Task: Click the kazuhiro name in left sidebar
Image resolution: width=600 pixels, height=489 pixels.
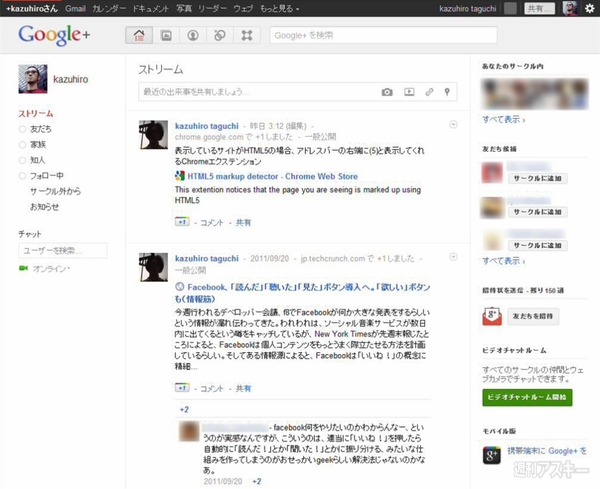Action: (71, 79)
